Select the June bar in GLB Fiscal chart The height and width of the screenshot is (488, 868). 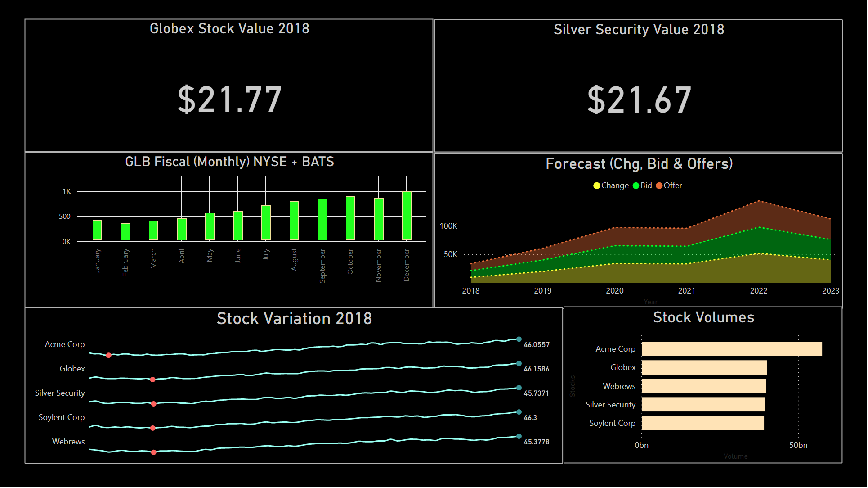pyautogui.click(x=238, y=226)
